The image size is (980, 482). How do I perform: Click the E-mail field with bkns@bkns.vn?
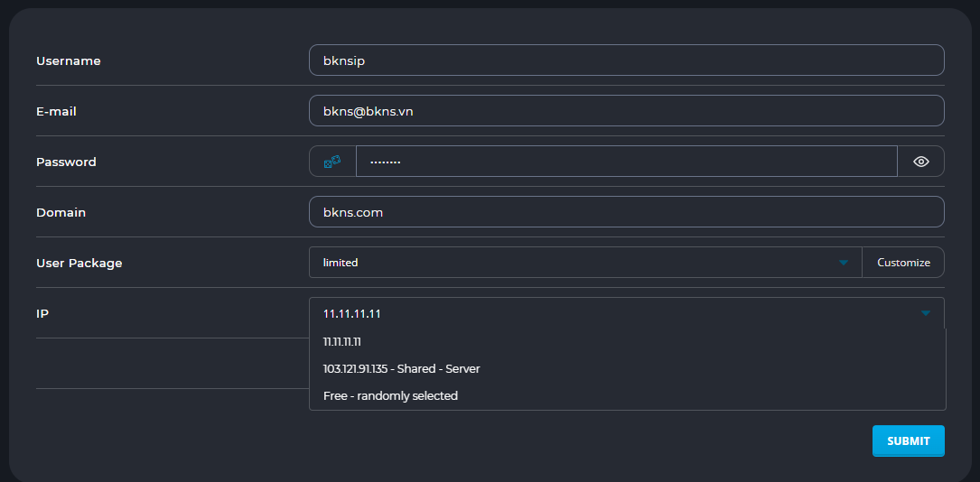coord(626,111)
